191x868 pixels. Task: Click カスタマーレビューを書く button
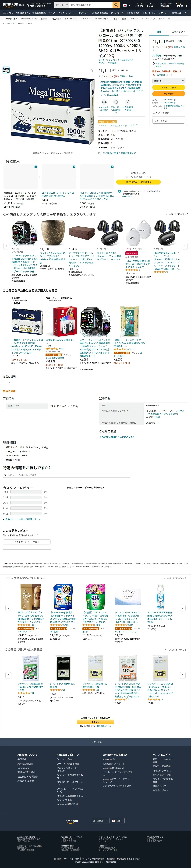click(27, 542)
